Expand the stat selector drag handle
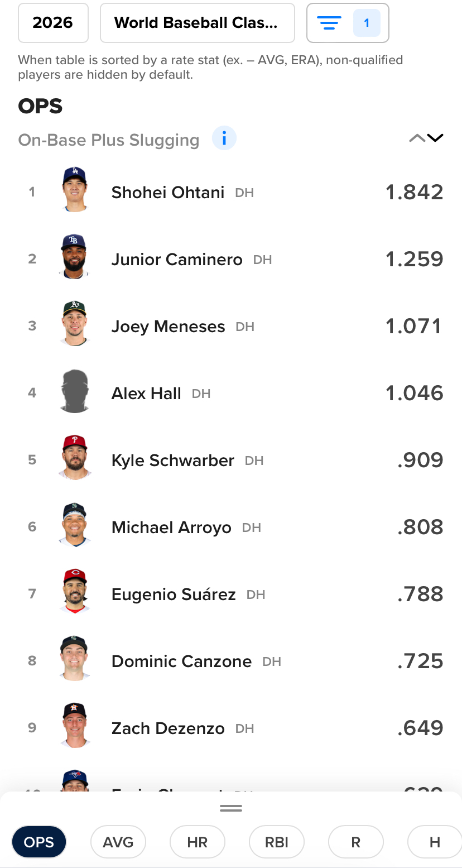This screenshot has height=868, width=462. [x=231, y=808]
